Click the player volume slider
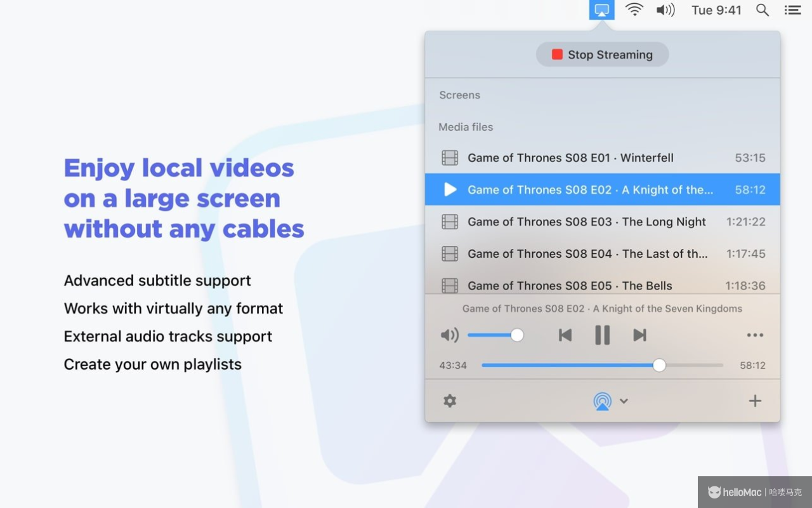This screenshot has height=508, width=812. click(495, 335)
